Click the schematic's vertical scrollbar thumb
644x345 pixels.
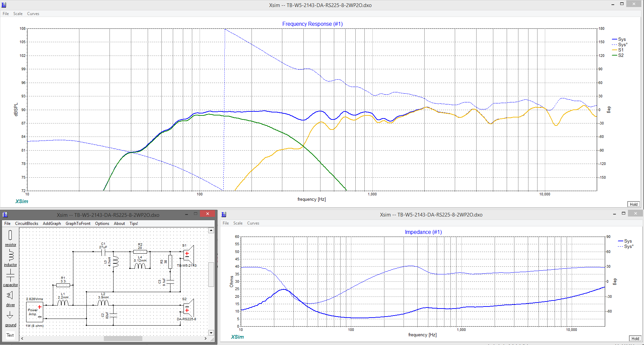211,274
